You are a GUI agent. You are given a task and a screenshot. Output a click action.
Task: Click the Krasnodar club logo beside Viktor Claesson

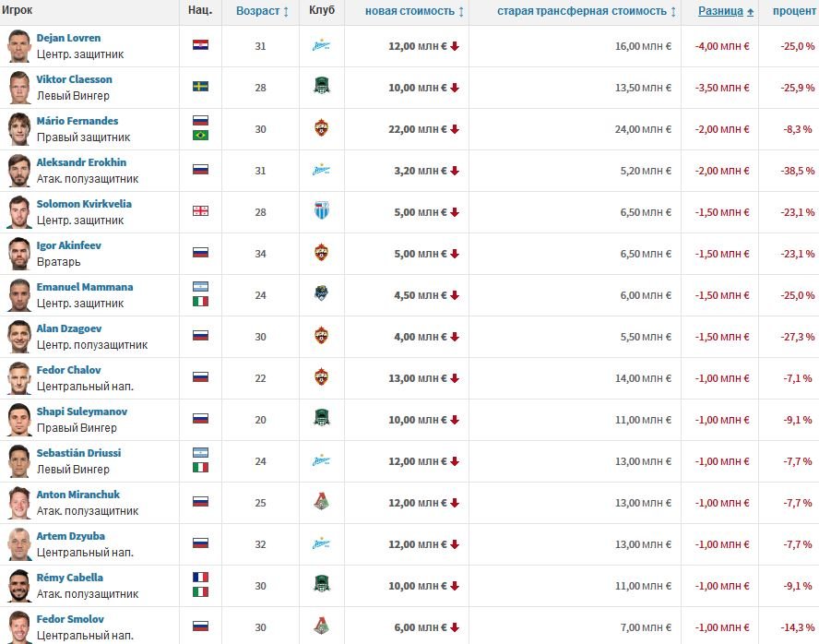pos(321,87)
